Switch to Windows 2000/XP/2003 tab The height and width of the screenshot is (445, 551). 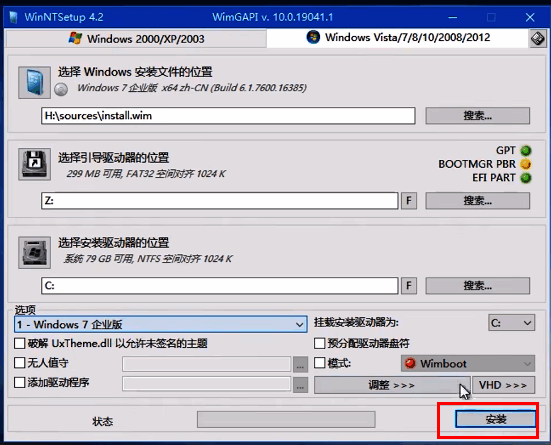(x=136, y=39)
